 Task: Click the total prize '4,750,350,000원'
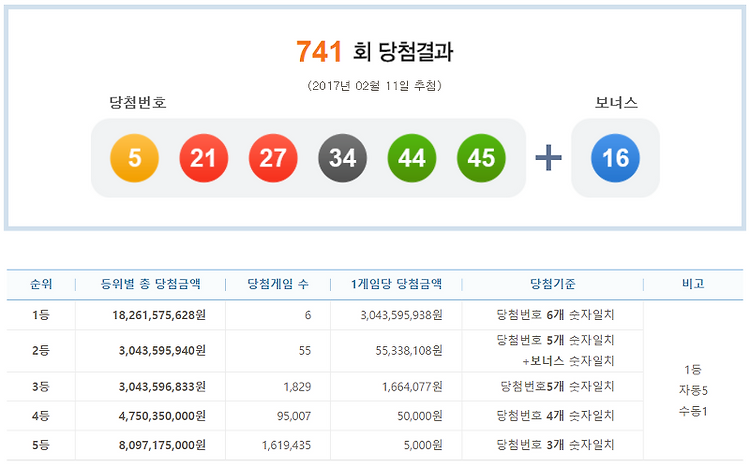click(163, 416)
